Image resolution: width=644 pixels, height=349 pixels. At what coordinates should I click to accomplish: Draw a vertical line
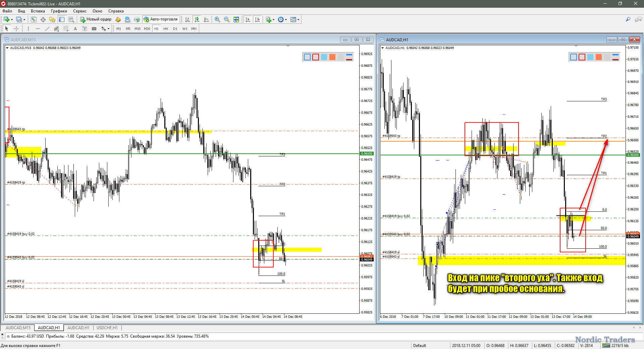[29, 29]
